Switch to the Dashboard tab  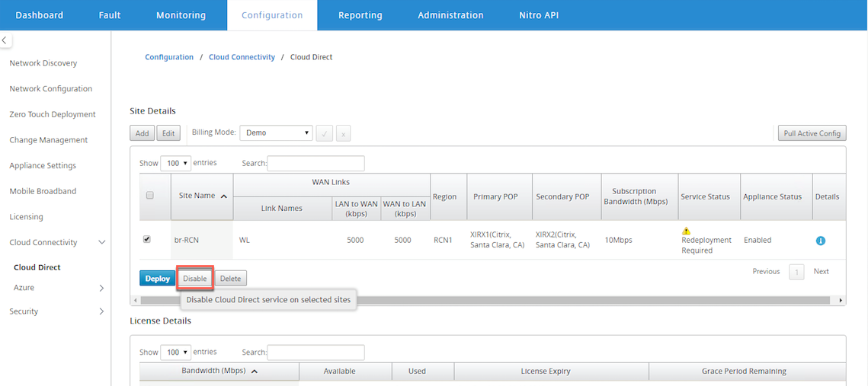point(40,15)
